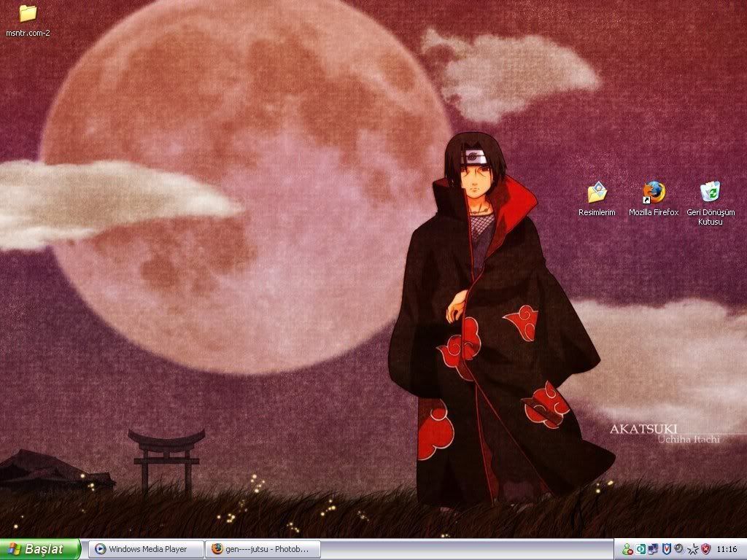Switch to Windows Media Player taskbar button
The width and height of the screenshot is (747, 560).
146,549
